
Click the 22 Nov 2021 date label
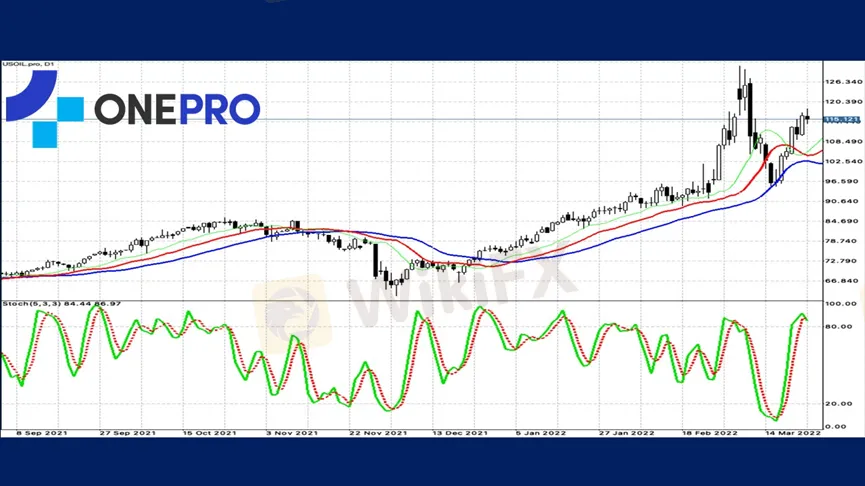click(x=378, y=433)
